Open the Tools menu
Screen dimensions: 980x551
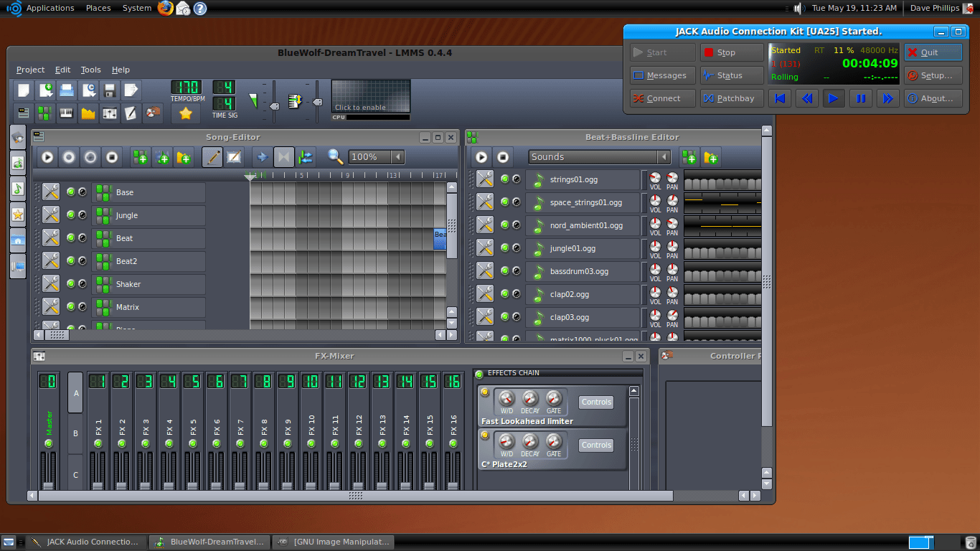click(90, 70)
